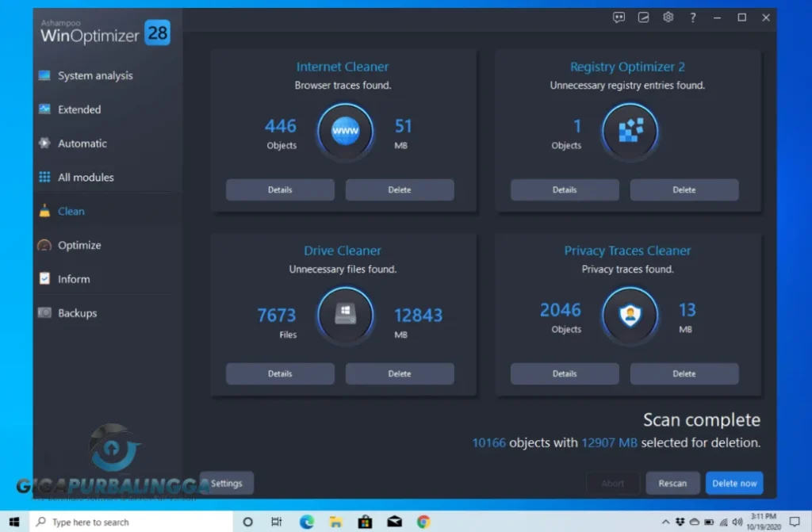Delete found registry entries
The image size is (812, 532).
pos(684,189)
